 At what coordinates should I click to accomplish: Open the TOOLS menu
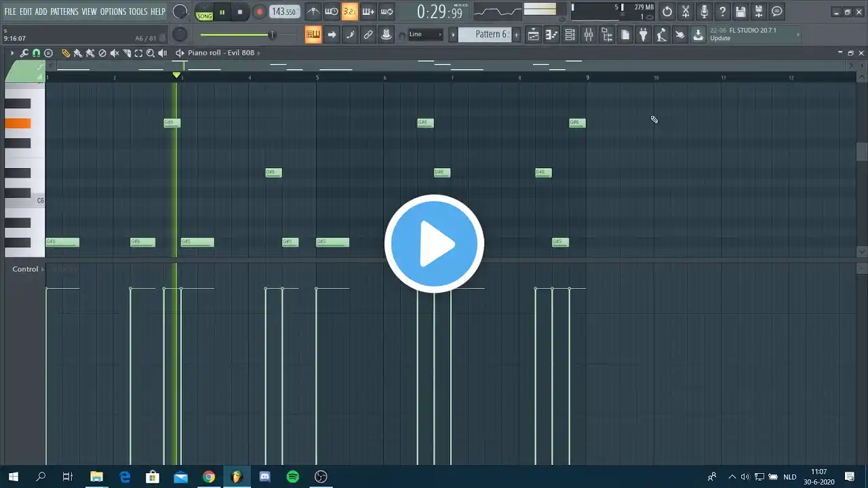[138, 12]
